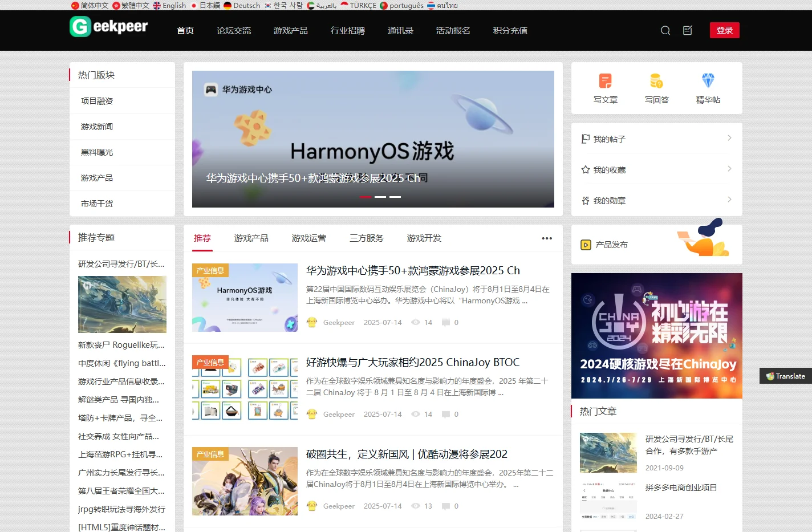Select the Arabic flag language
812x532 pixels.
(322, 5)
